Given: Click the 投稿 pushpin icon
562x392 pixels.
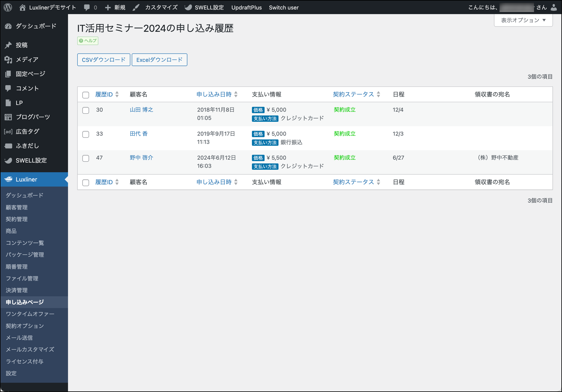Looking at the screenshot, I should [x=8, y=45].
